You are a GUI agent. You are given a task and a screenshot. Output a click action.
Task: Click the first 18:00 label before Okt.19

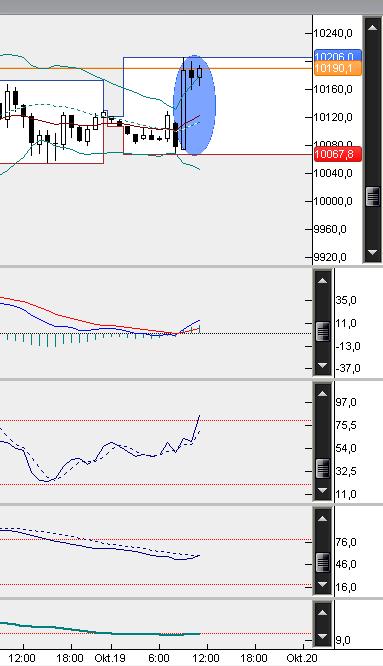click(x=70, y=658)
